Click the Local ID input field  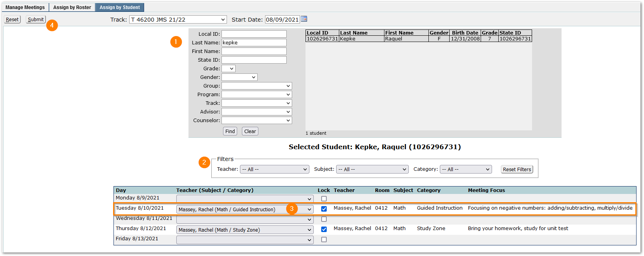254,34
